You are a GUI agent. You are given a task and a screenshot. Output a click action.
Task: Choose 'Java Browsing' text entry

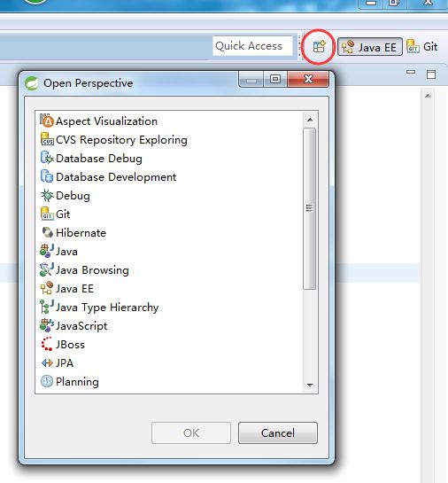[x=92, y=270]
